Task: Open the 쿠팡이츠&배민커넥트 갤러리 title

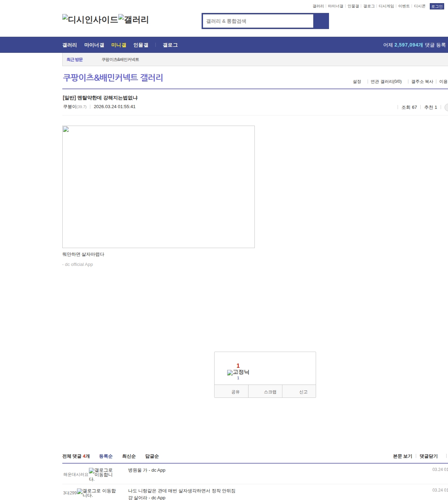Action: click(113, 78)
